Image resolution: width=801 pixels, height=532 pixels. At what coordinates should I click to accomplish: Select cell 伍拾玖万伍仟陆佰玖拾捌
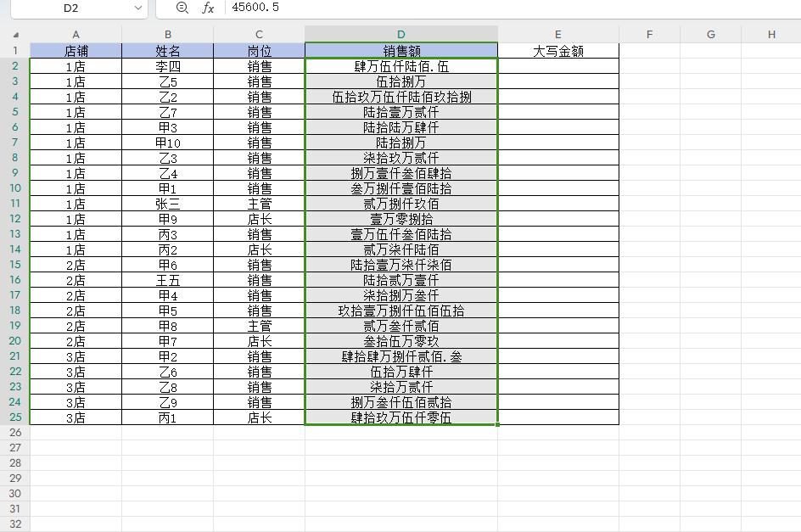[x=401, y=97]
